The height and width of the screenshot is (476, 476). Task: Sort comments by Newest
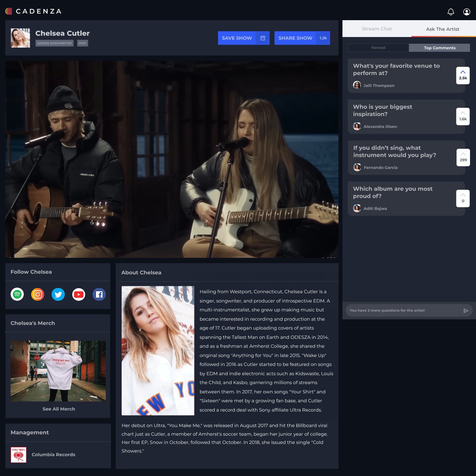click(378, 48)
